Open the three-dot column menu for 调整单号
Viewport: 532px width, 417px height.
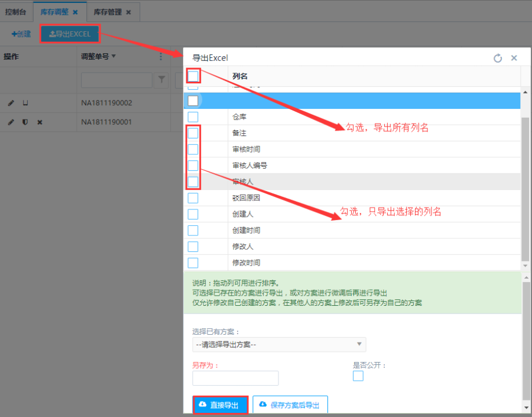(160, 57)
